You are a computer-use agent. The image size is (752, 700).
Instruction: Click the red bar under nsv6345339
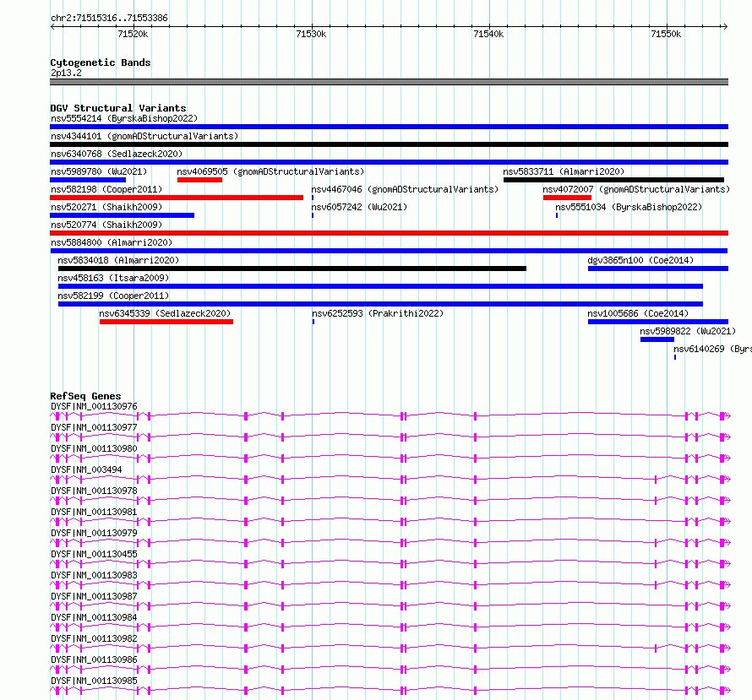pyautogui.click(x=166, y=322)
